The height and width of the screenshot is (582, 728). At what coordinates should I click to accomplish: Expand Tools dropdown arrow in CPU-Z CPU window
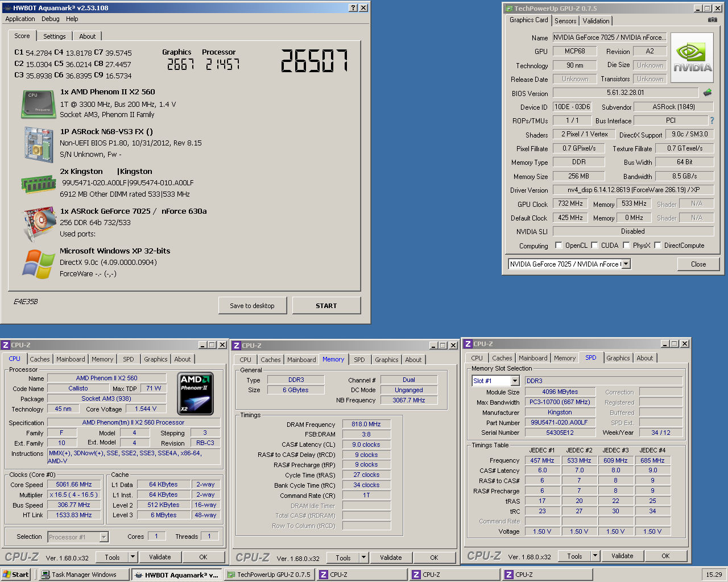tap(133, 557)
